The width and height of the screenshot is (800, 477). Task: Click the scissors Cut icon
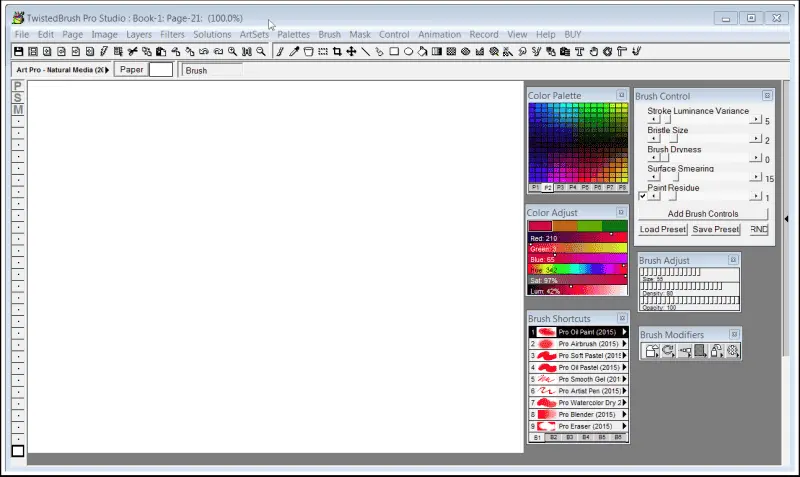click(x=133, y=52)
